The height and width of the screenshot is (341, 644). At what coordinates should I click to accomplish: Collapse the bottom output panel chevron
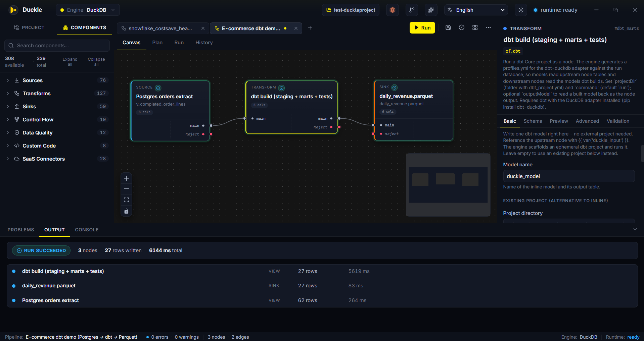click(635, 229)
